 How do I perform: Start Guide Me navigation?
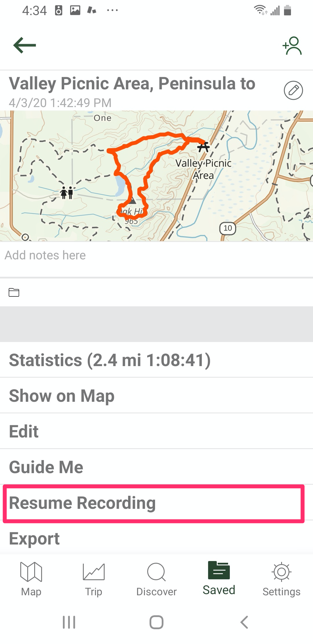point(156,467)
